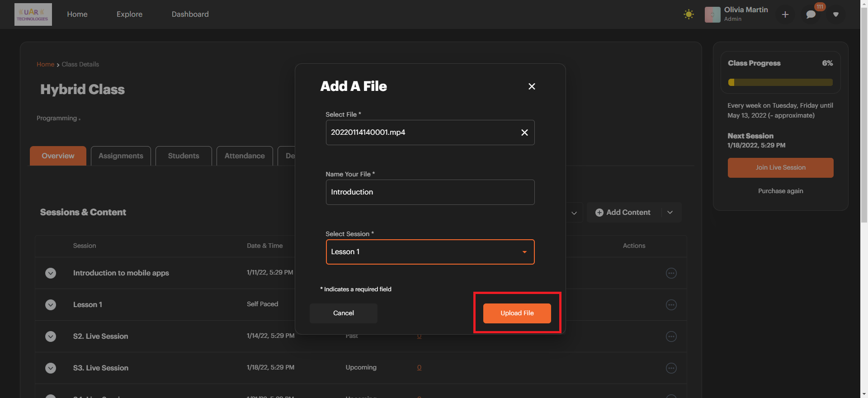The image size is (868, 398).
Task: Open the chat messages icon
Action: pyautogui.click(x=811, y=14)
